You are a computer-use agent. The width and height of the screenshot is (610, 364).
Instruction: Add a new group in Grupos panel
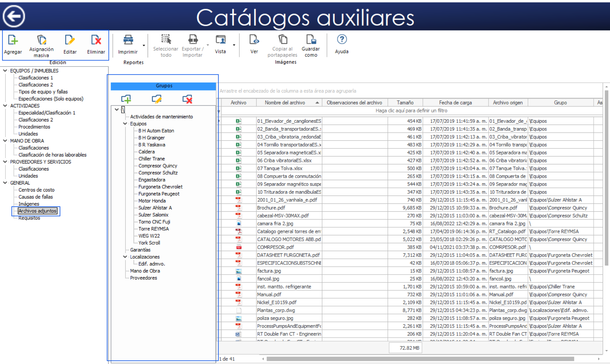[x=126, y=99]
